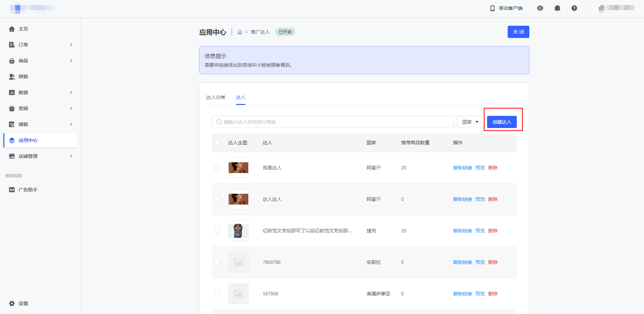Viewport: 644px width, 314px height.
Task: Open notifications via the bell icon
Action: point(557,8)
